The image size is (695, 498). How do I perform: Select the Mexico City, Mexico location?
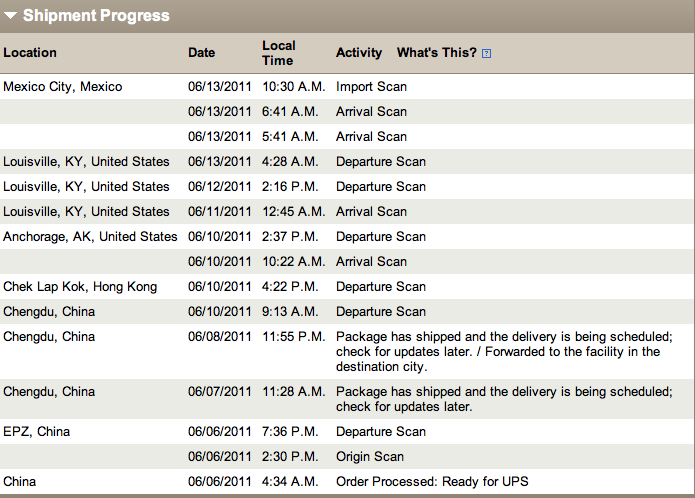coord(63,87)
